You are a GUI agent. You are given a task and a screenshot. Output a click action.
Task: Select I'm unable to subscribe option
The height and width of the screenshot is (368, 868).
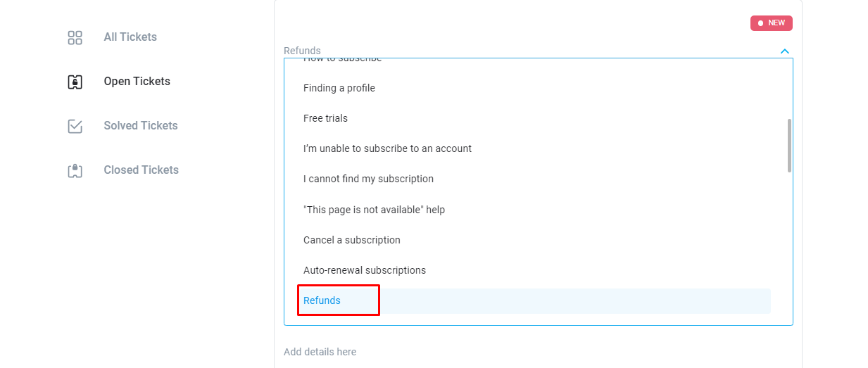tap(387, 148)
